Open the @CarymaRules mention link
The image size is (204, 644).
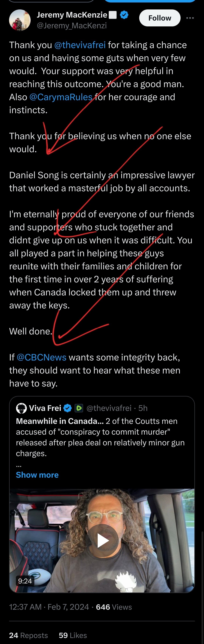click(x=61, y=97)
